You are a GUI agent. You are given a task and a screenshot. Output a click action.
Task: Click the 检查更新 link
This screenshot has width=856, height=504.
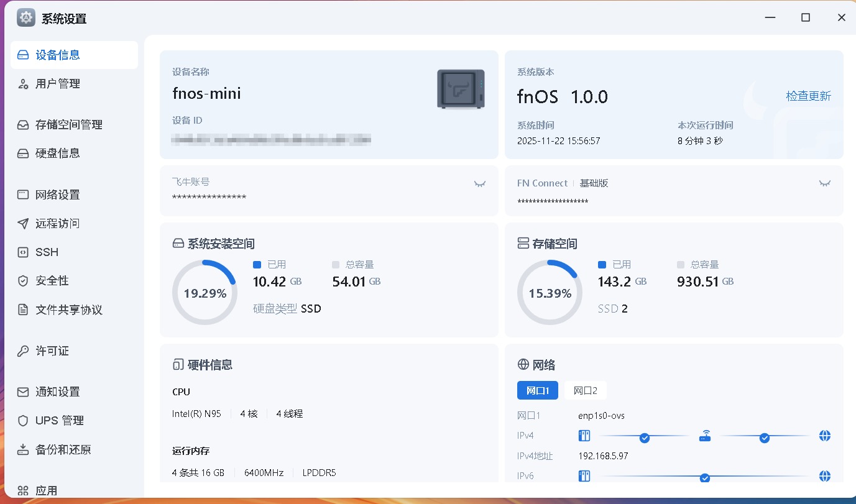click(808, 96)
